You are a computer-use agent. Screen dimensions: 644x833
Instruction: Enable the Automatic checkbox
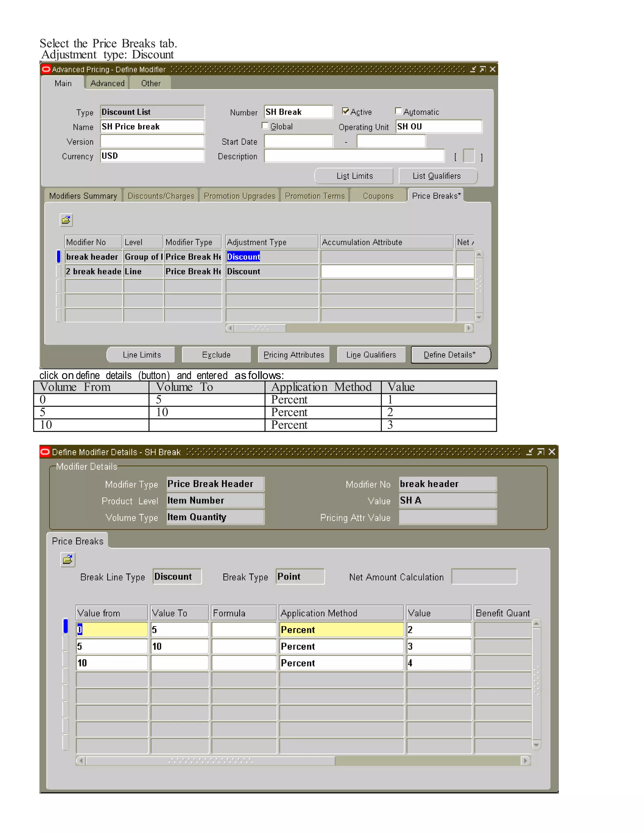pyautogui.click(x=399, y=111)
